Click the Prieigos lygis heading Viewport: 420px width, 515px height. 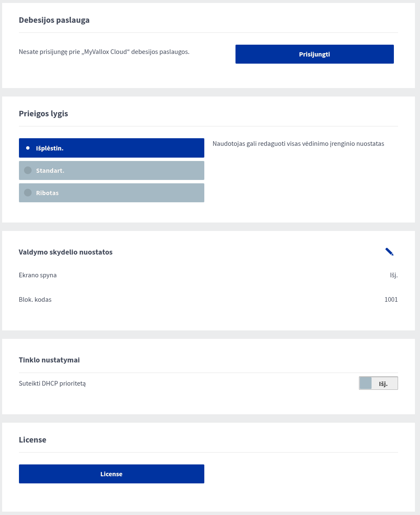(x=43, y=113)
